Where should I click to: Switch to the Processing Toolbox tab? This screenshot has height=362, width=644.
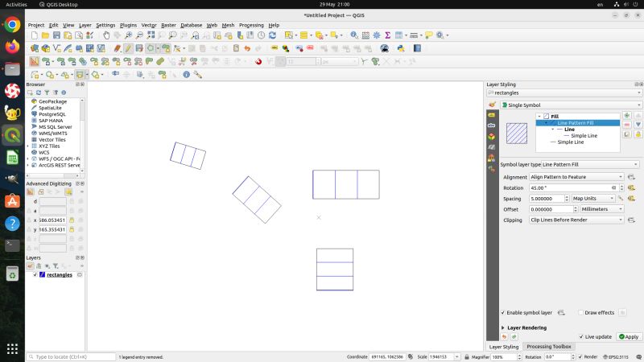click(x=549, y=347)
